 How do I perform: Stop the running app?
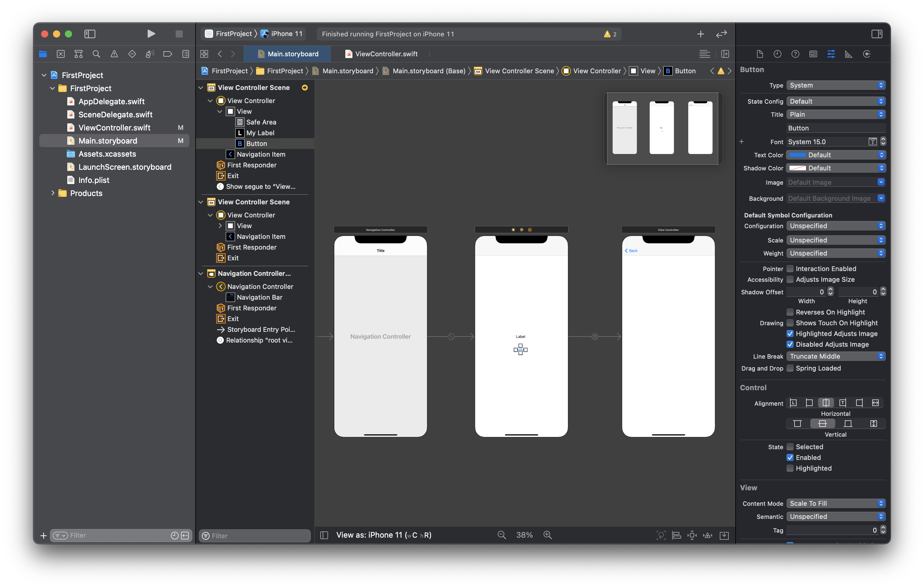click(179, 34)
